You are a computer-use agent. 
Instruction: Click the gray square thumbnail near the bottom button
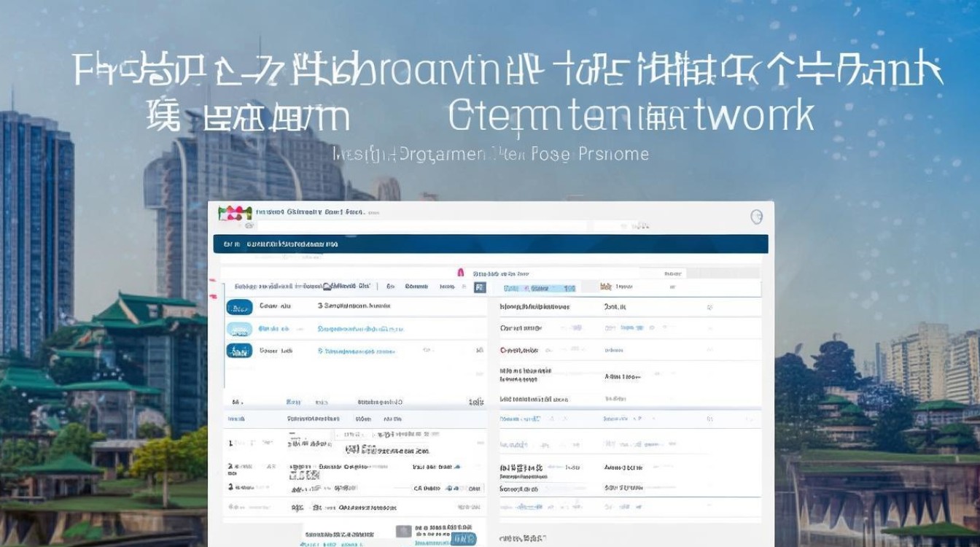pyautogui.click(x=403, y=532)
